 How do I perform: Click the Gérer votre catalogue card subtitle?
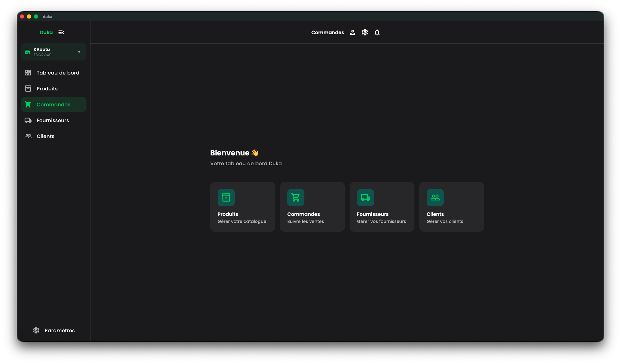(242, 221)
